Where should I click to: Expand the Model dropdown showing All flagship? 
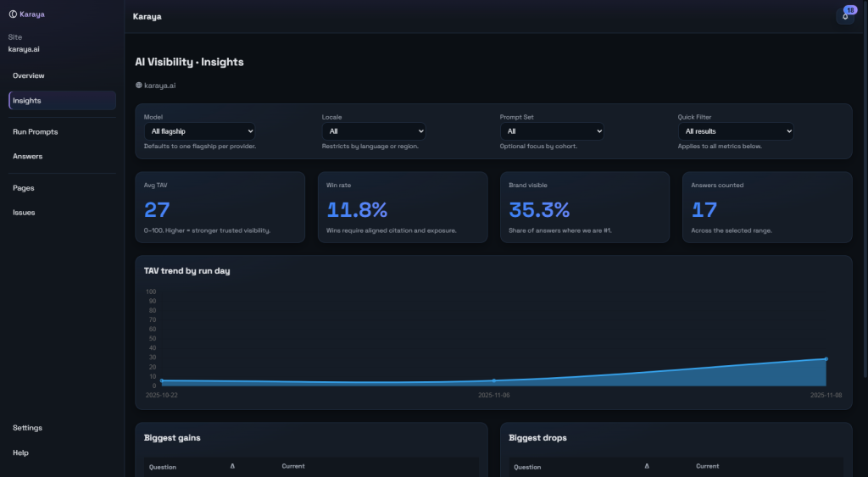coord(199,131)
